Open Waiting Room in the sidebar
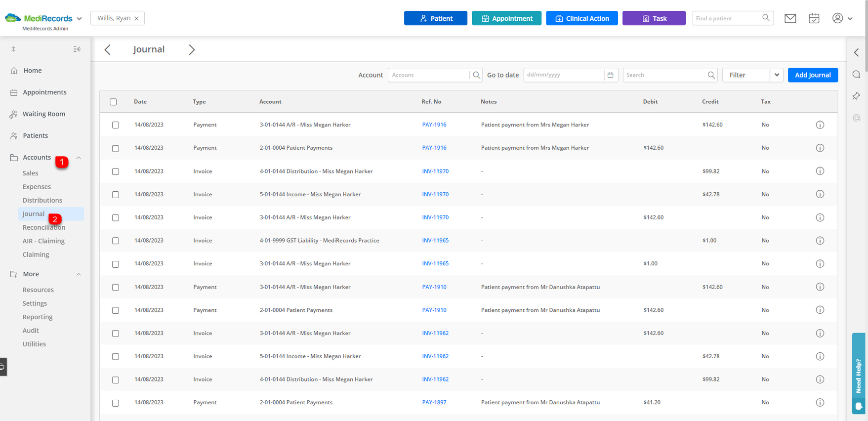The image size is (868, 421). click(x=44, y=114)
